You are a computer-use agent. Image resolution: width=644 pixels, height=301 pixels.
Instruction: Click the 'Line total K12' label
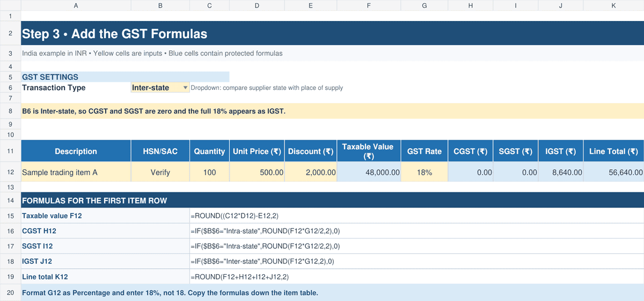[x=45, y=277]
